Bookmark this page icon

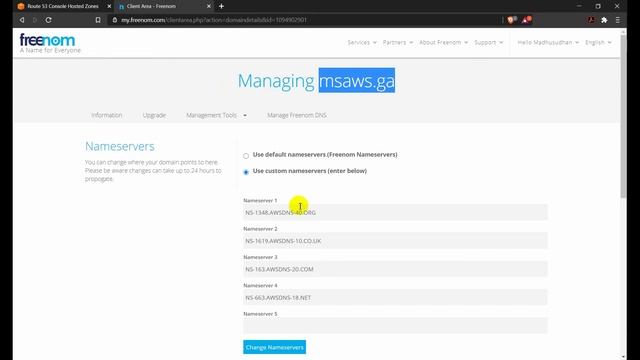(98, 20)
